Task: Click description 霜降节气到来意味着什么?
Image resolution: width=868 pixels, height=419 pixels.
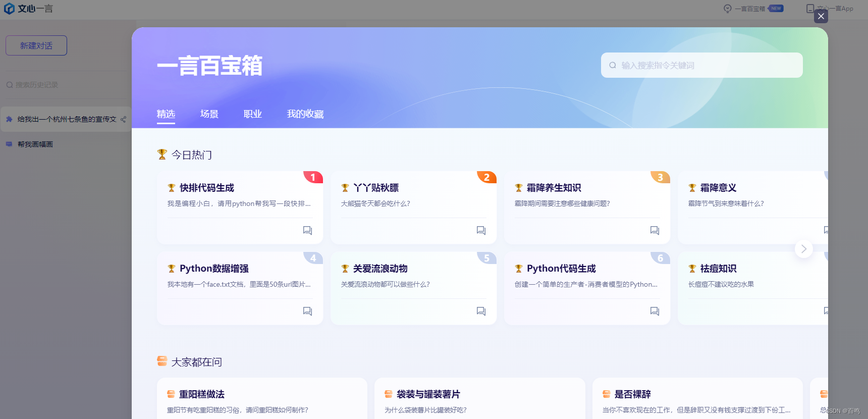Action: (726, 203)
